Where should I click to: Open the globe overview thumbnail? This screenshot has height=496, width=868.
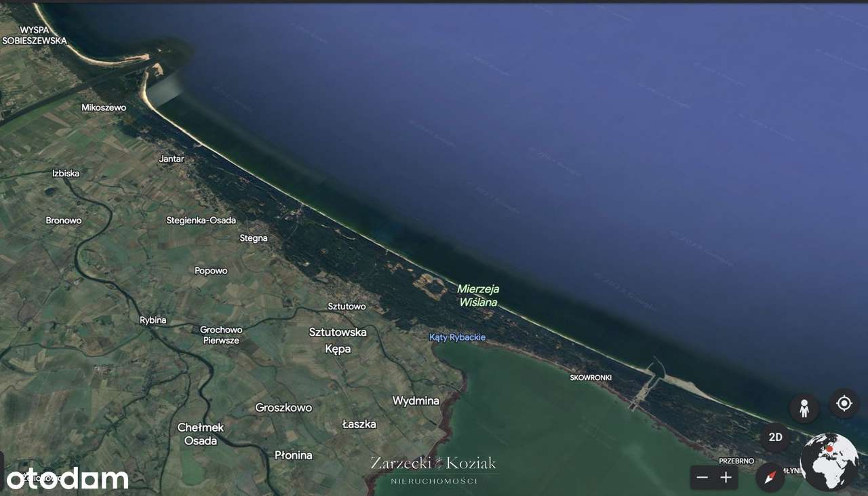pos(829,462)
